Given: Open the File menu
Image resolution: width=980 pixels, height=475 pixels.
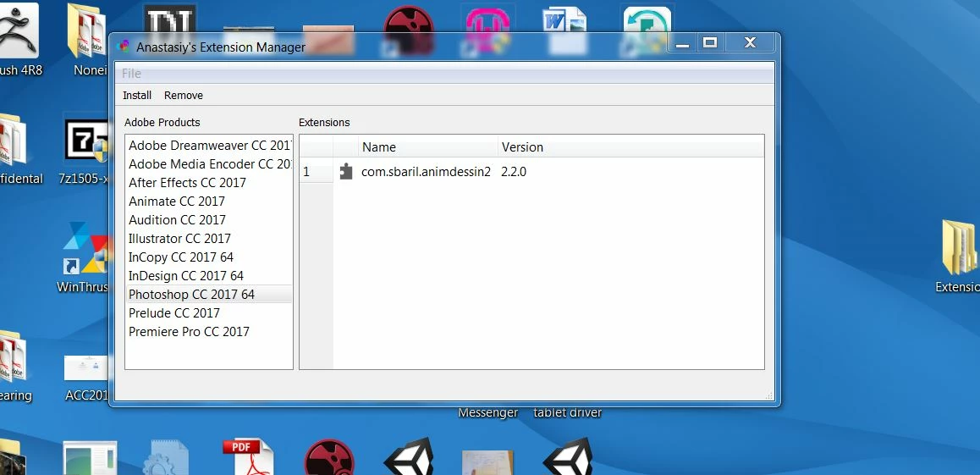Looking at the screenshot, I should click(131, 74).
